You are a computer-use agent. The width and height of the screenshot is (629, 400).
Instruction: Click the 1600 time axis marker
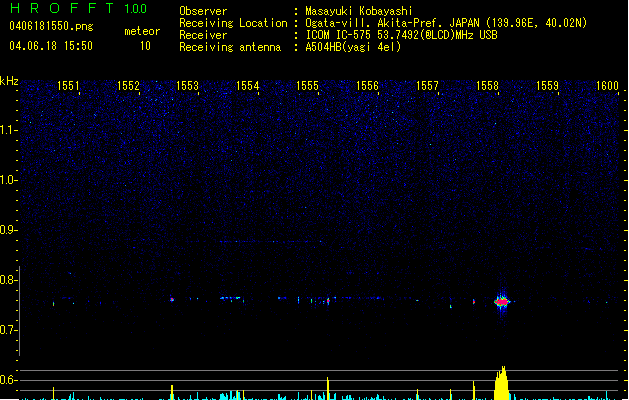pyautogui.click(x=607, y=86)
